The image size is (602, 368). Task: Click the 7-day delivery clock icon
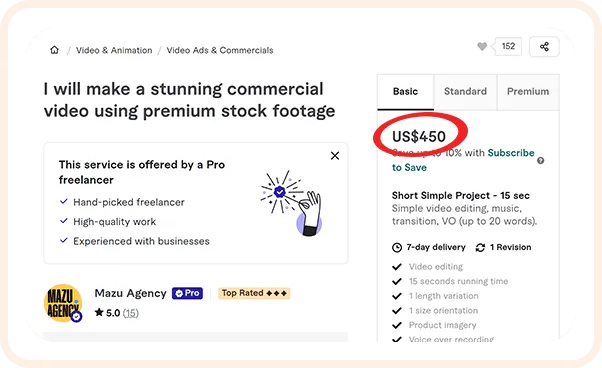[x=397, y=248]
